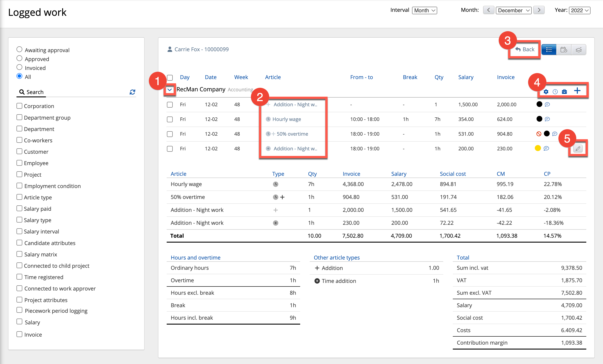The height and width of the screenshot is (364, 603).
Task: Click the yellow status dot
Action: [538, 148]
